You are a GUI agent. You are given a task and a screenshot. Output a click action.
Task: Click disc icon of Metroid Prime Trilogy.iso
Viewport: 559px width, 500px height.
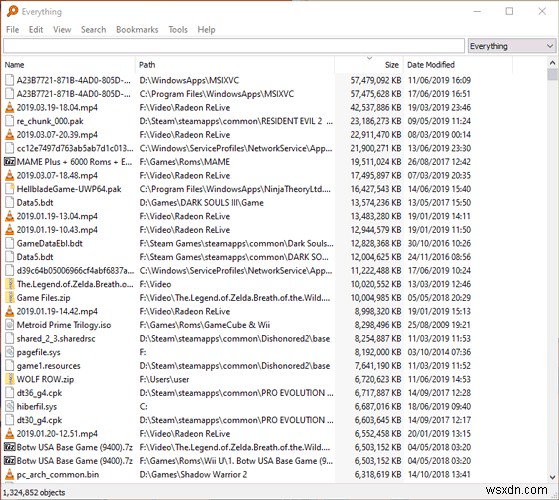10,325
